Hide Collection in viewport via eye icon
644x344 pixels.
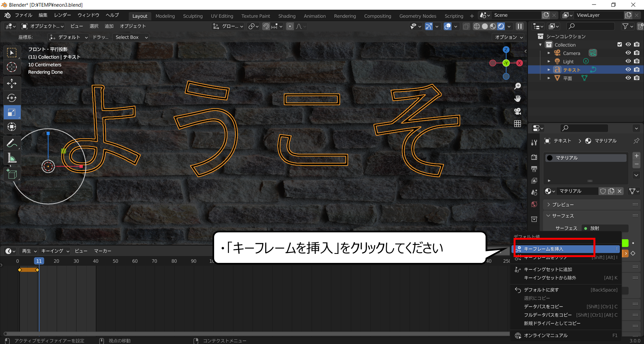tap(628, 44)
